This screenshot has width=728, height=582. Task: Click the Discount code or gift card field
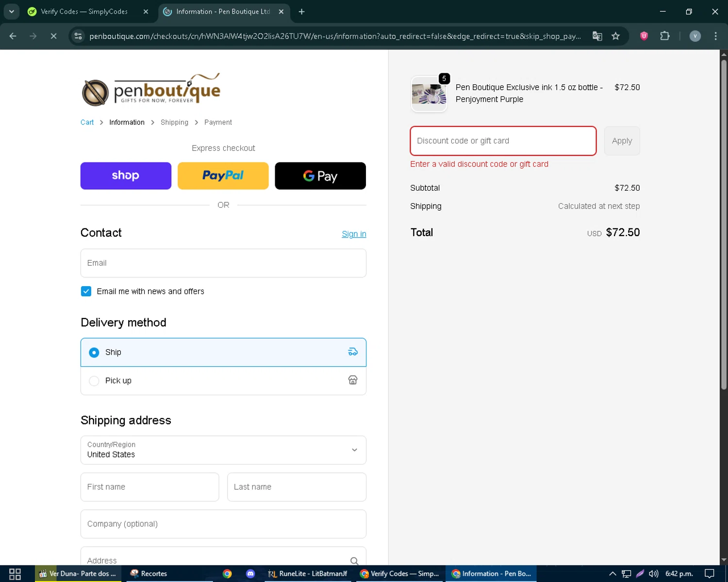[x=503, y=141]
